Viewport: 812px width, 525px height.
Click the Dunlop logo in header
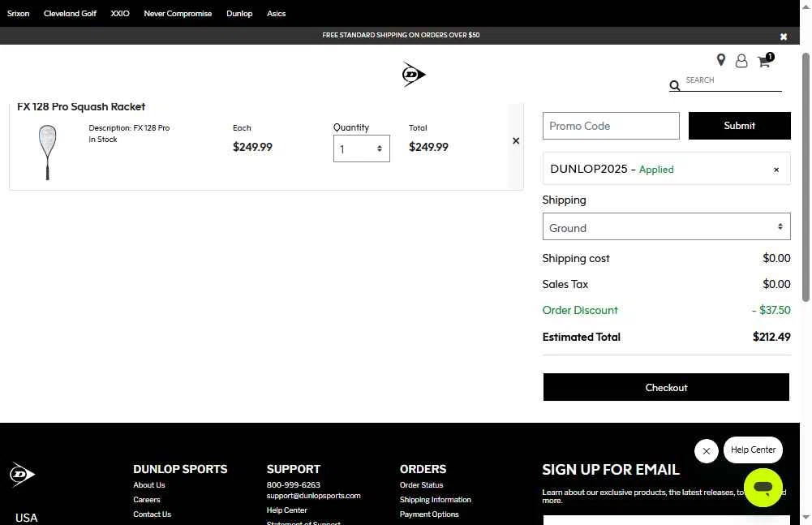414,75
